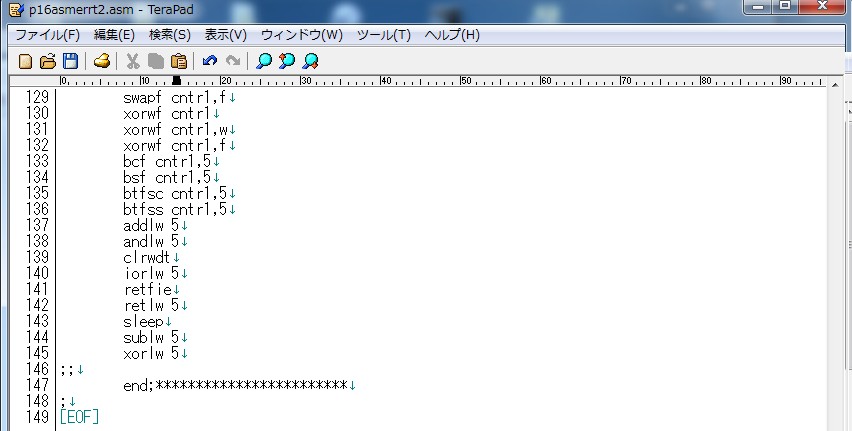
Task: Save the document with the floppy icon
Action: (x=71, y=61)
